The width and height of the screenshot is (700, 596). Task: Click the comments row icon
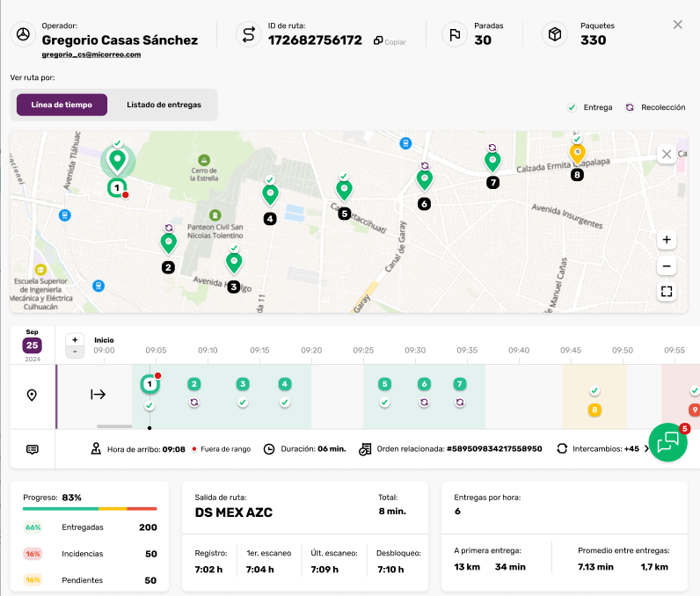pyautogui.click(x=33, y=449)
